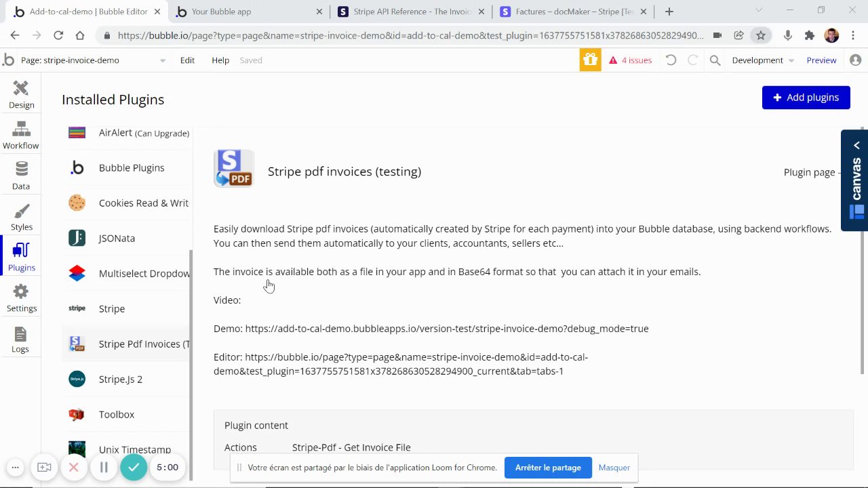Bookmark this page with the star icon

761,35
